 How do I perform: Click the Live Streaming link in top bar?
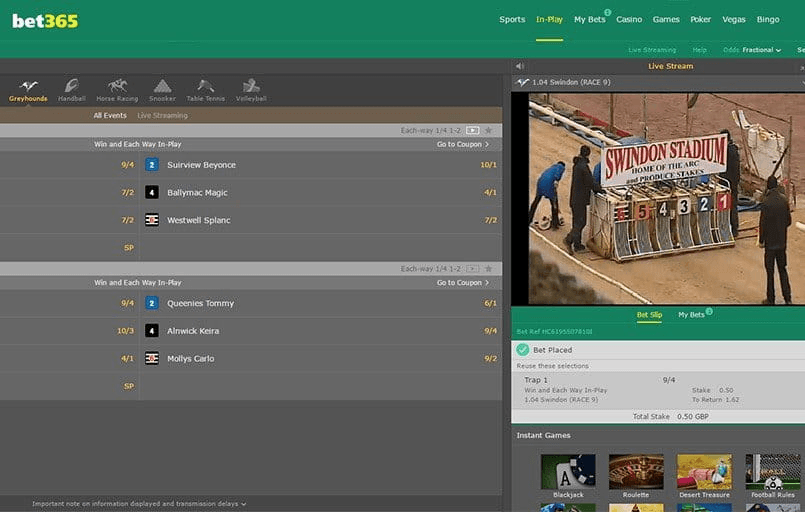tap(652, 50)
